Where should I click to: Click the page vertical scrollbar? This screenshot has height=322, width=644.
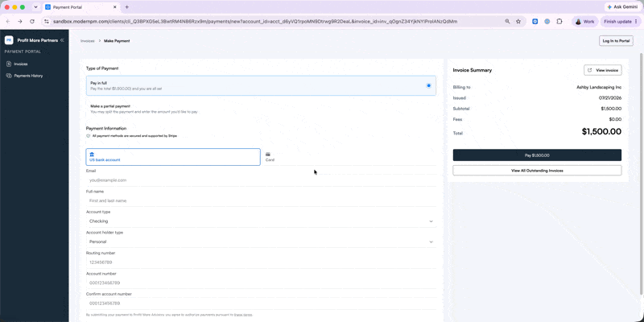[x=642, y=173]
